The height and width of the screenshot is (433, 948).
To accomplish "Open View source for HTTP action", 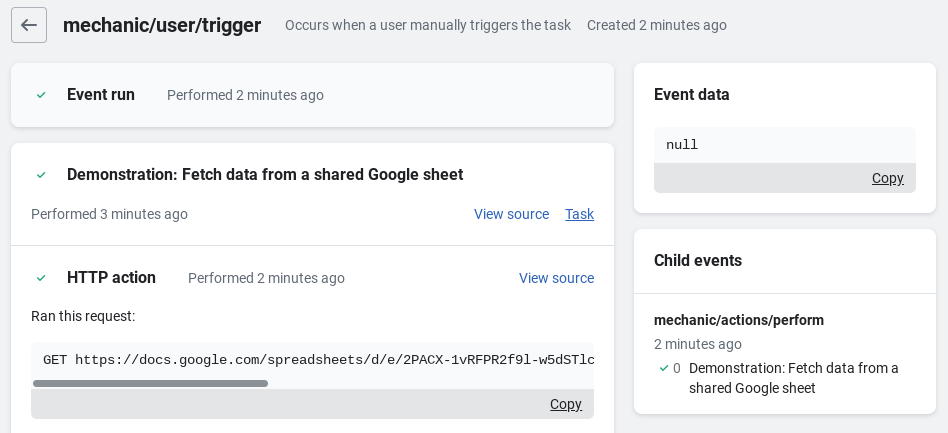I will [x=556, y=278].
